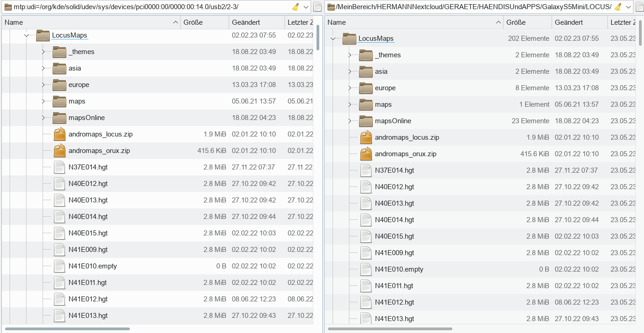The height and width of the screenshot is (333, 644).
Task: Click andromaps_locus.zip archive icon in right pane
Action: click(x=366, y=137)
